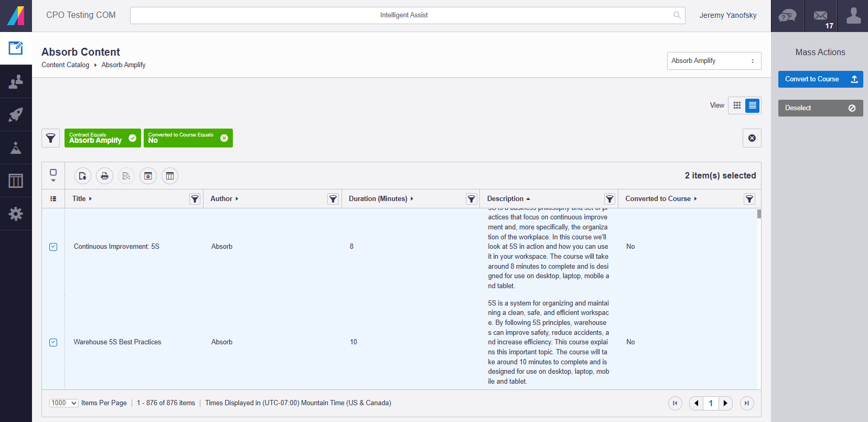Filter the Duration (Minutes) column
The height and width of the screenshot is (422, 868).
(471, 199)
